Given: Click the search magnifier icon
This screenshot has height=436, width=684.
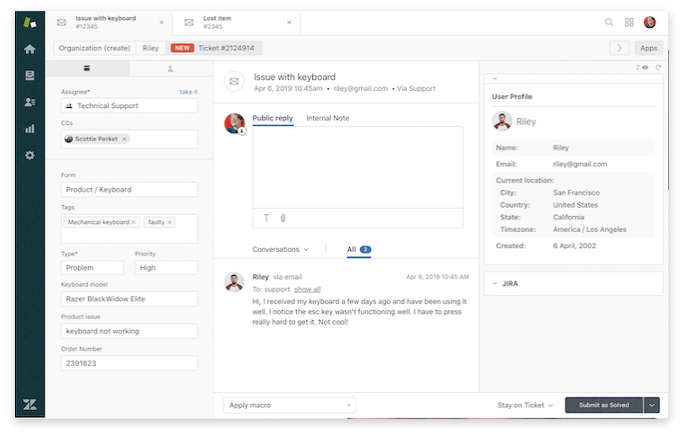Looking at the screenshot, I should 609,22.
